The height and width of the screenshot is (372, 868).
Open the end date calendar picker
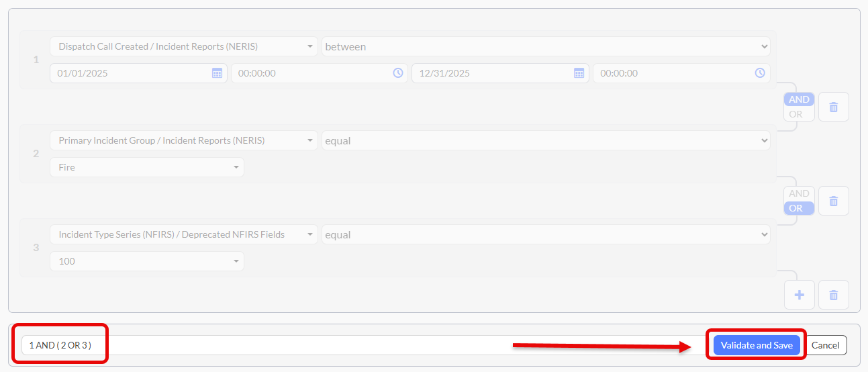pyautogui.click(x=579, y=73)
